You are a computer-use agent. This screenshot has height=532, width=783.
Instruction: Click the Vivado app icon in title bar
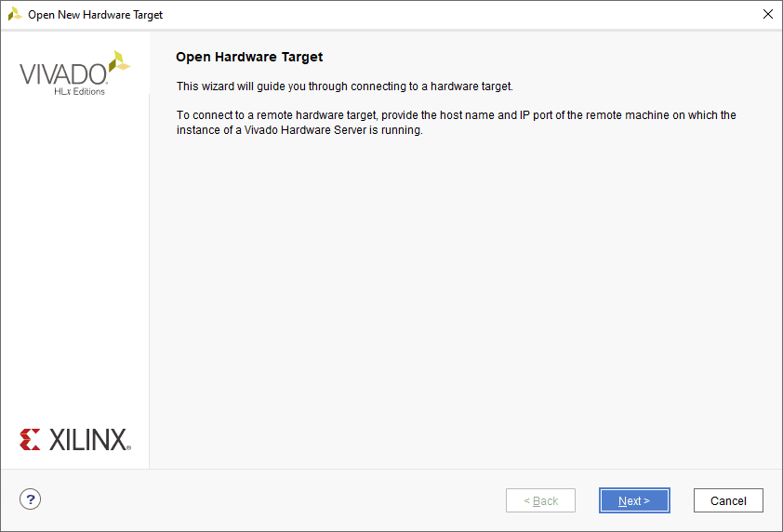pos(15,15)
